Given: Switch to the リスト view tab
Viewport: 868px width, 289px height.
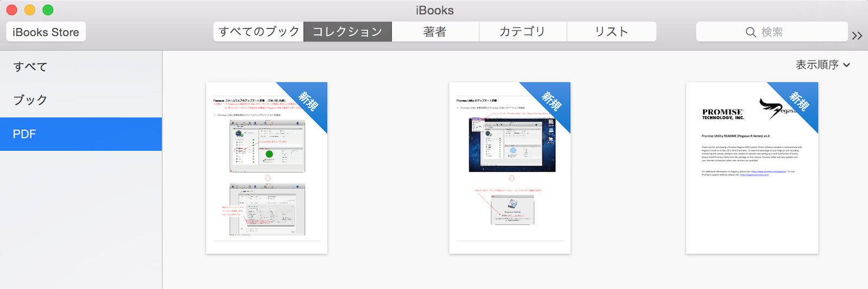Looking at the screenshot, I should click(x=611, y=32).
